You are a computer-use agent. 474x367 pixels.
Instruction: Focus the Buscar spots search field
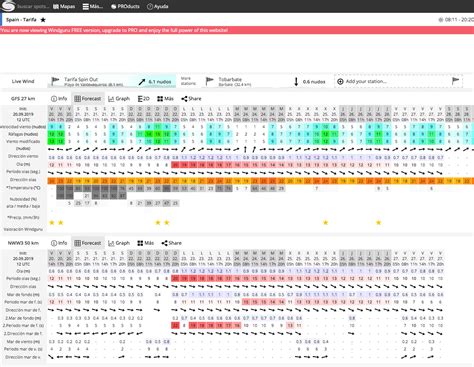(33, 6)
